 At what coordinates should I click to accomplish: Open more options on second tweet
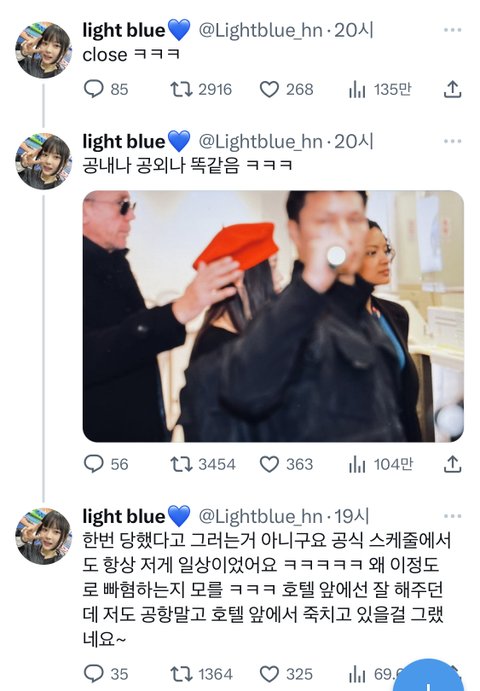(452, 141)
